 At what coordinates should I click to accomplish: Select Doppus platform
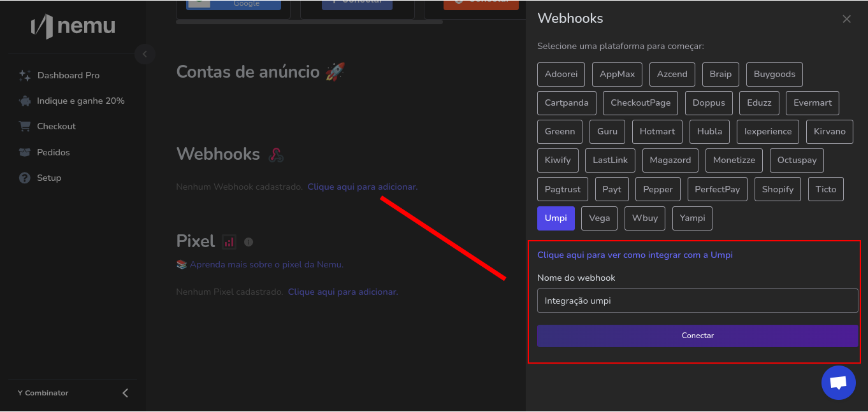point(709,103)
